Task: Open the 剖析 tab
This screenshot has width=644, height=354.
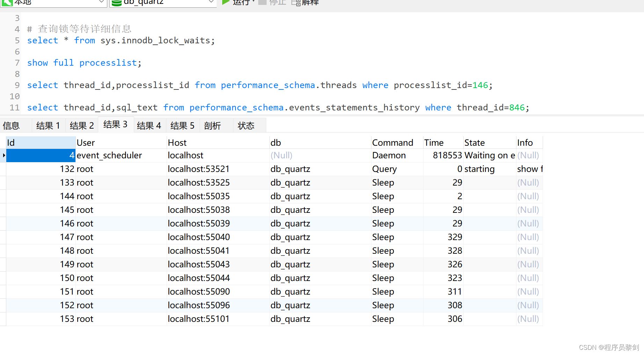Action: pos(212,125)
